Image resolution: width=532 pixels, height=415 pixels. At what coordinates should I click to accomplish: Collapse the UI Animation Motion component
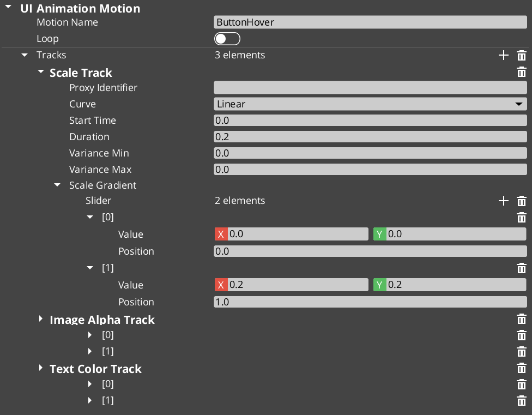[7, 8]
